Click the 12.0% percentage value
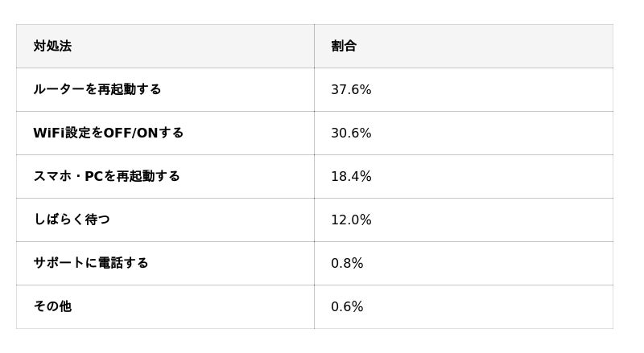Image resolution: width=644 pixels, height=353 pixels. (x=351, y=220)
